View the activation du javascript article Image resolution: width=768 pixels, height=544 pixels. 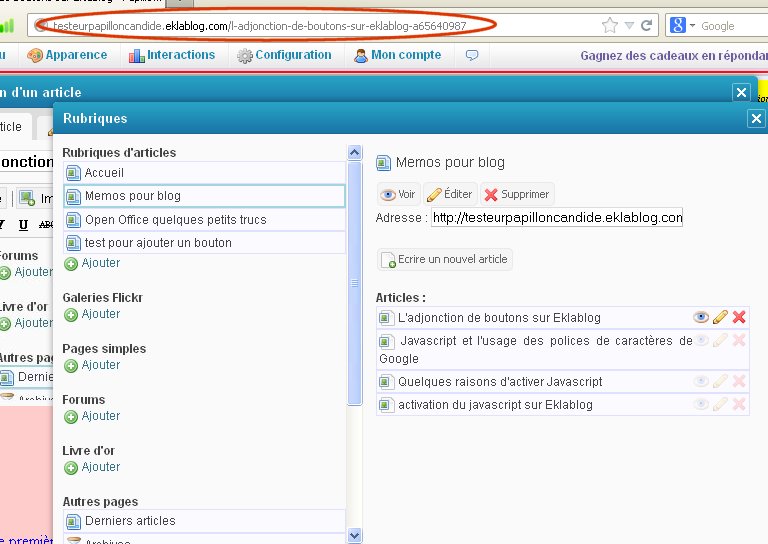click(701, 404)
